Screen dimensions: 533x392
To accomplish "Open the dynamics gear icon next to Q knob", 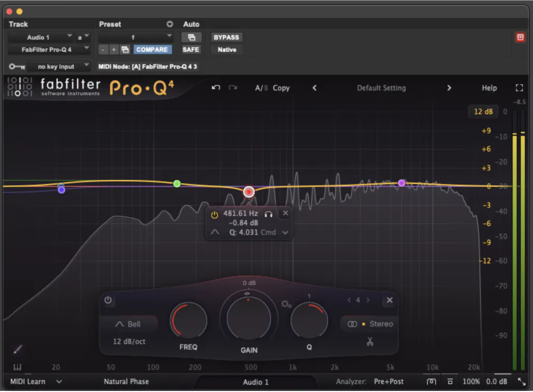I will [x=286, y=304].
